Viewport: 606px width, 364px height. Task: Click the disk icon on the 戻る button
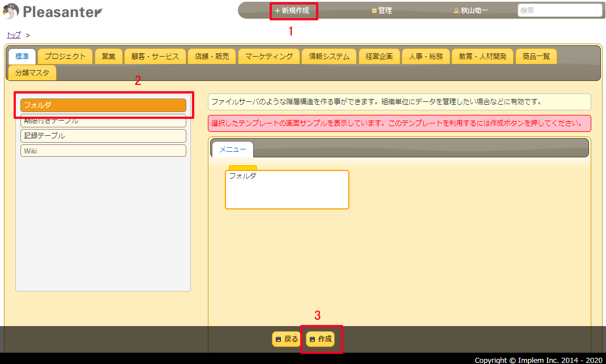click(x=278, y=339)
